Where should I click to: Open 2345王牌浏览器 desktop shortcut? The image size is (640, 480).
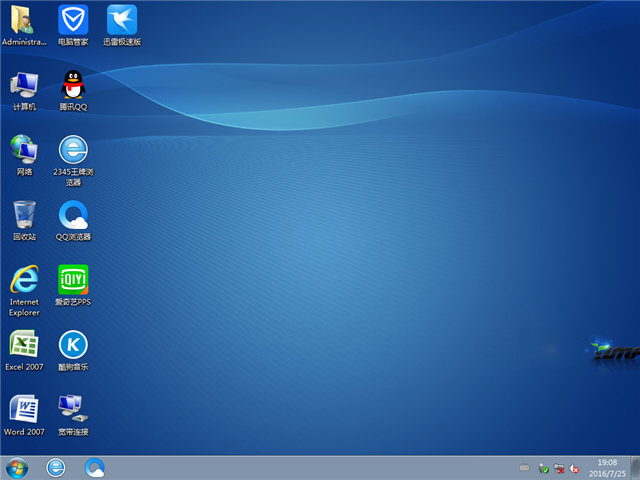72,150
